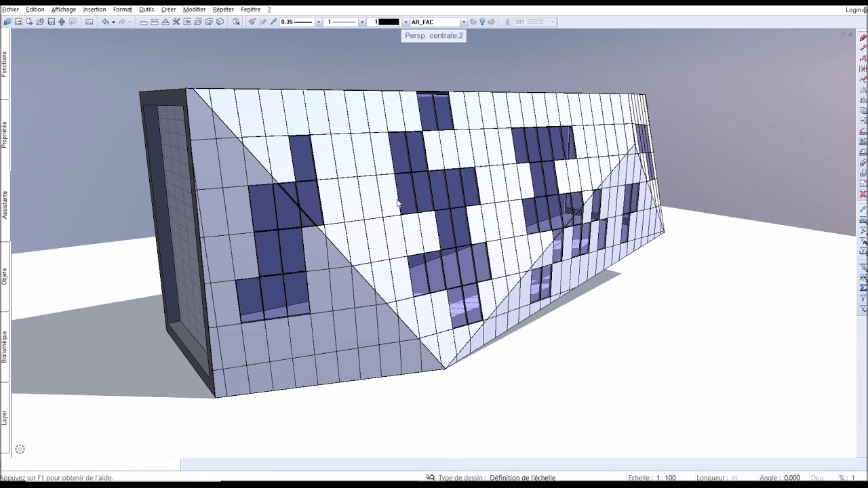Screen dimensions: 868x488
Task: Click the pen thickness 0.35 field
Action: pyautogui.click(x=297, y=22)
